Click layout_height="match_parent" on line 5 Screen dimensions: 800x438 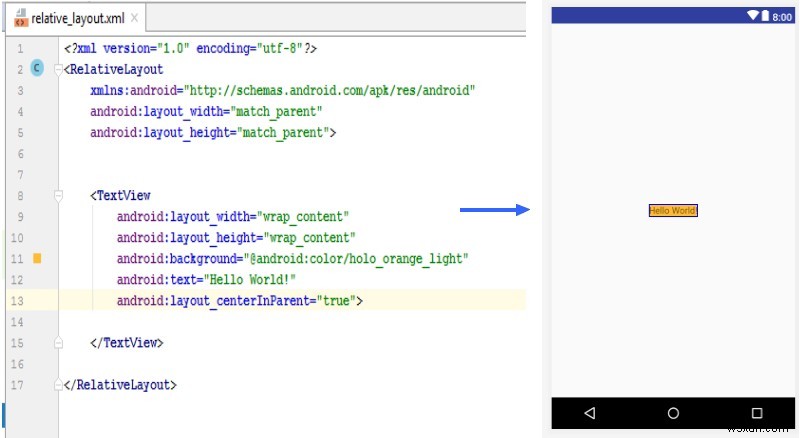(213, 133)
